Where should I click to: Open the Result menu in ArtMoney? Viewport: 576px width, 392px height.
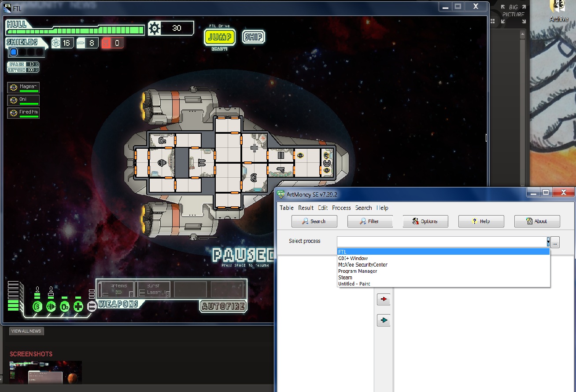tap(306, 208)
